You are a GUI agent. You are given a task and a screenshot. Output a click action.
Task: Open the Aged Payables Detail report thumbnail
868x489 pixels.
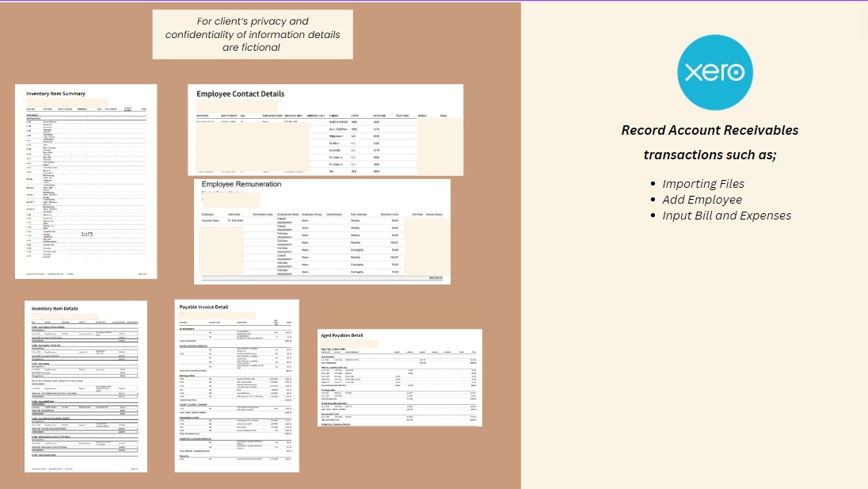(400, 378)
